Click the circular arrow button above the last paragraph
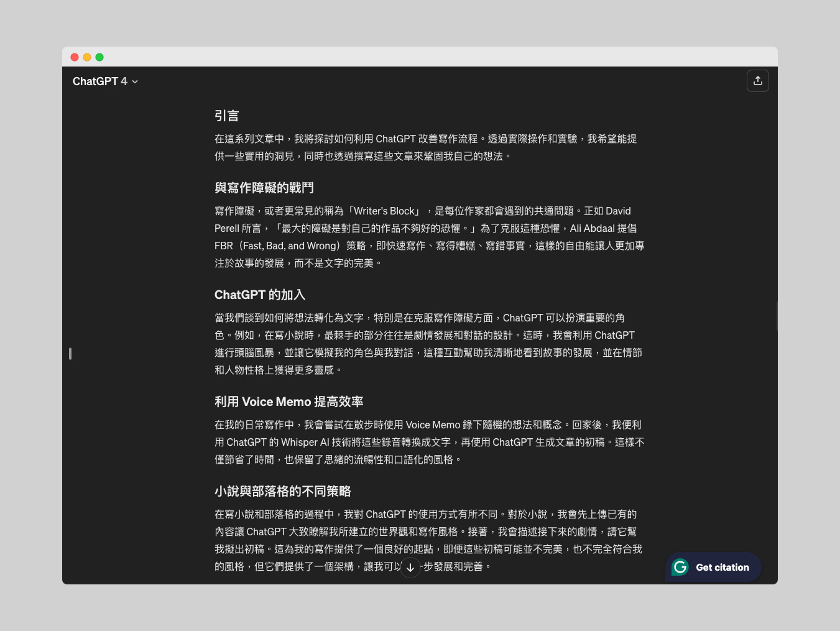Viewport: 840px width, 631px height. click(x=410, y=568)
